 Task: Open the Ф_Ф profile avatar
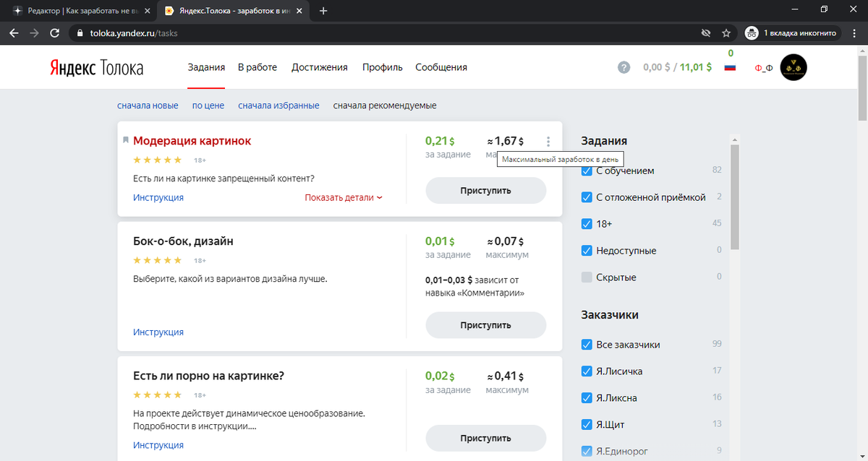tap(793, 66)
